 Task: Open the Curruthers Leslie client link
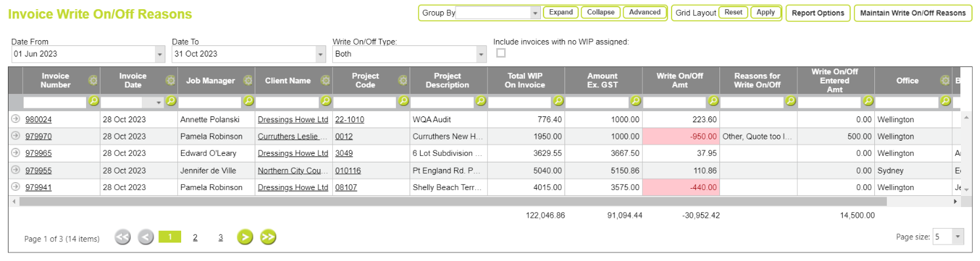coord(293,136)
